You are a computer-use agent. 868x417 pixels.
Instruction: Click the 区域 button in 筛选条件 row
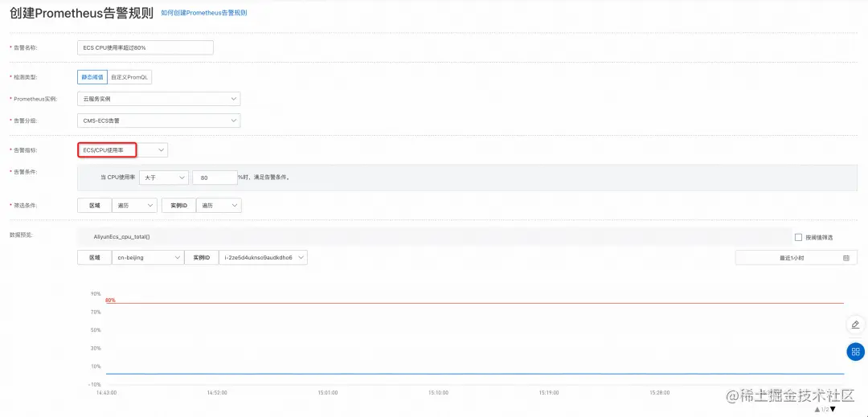coord(95,205)
